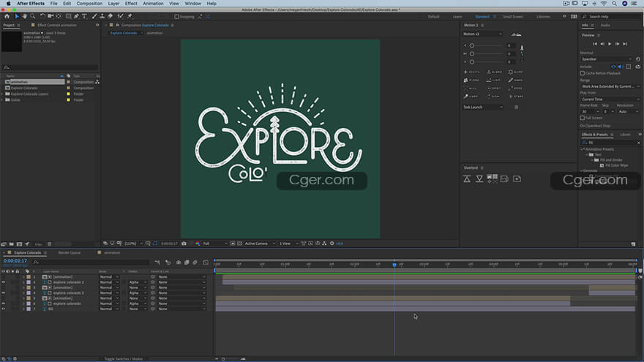Expand the Solids folder

(2, 99)
